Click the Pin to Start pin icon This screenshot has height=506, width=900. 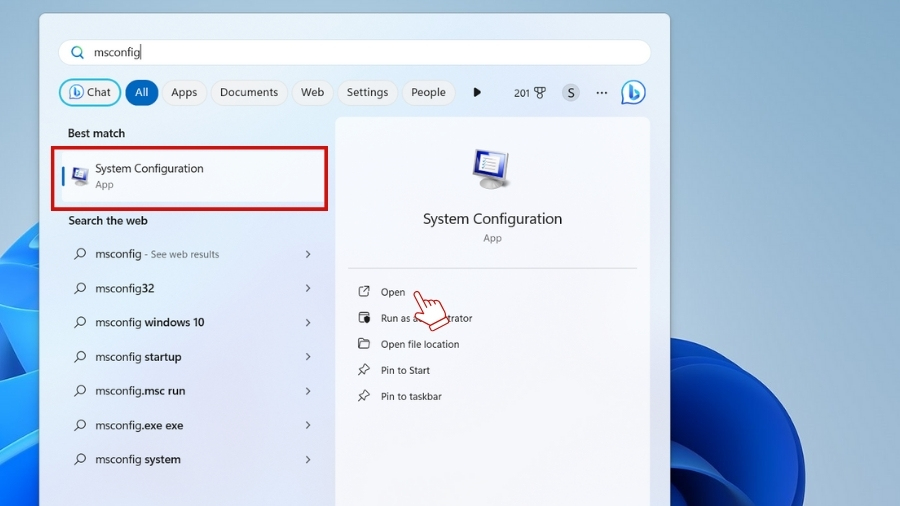coord(364,370)
